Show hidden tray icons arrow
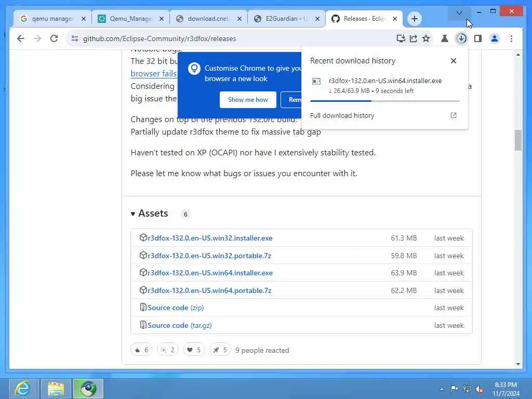The height and width of the screenshot is (399, 532). pos(442,389)
